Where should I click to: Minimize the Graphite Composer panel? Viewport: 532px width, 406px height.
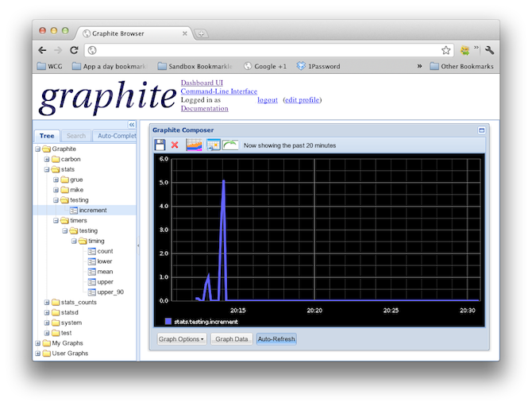(481, 130)
